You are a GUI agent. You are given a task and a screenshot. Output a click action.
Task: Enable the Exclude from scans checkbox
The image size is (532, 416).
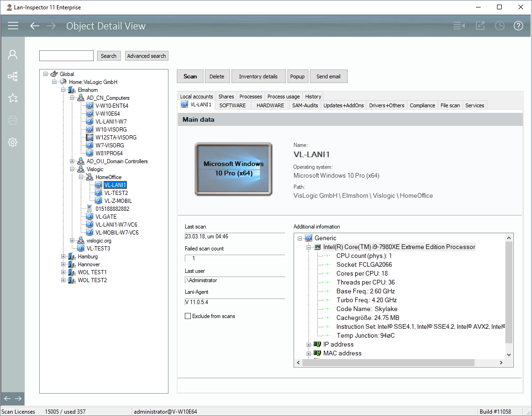coord(188,316)
